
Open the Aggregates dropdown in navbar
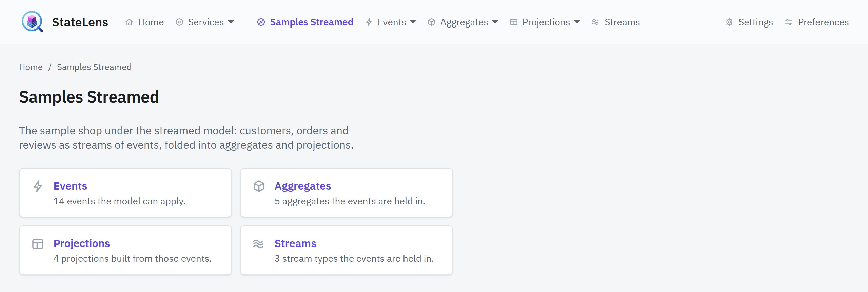click(463, 22)
